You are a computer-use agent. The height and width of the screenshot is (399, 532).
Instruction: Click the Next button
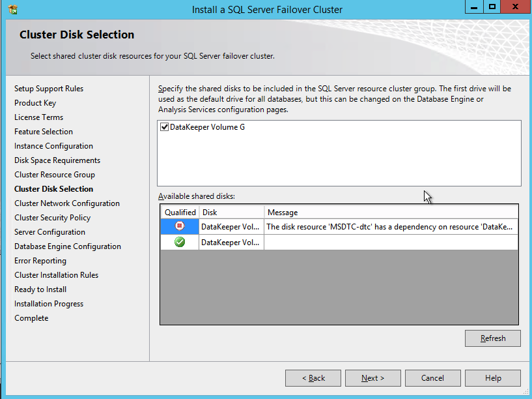[x=372, y=378]
